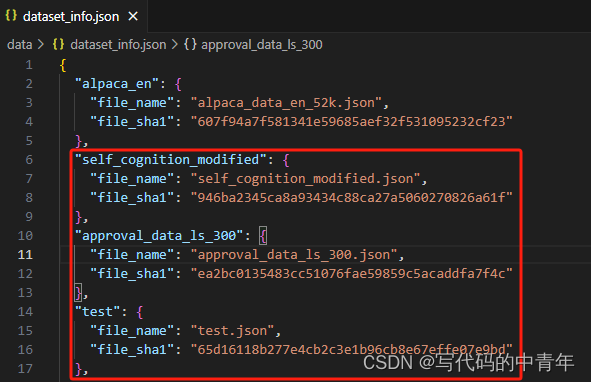Click "file_name" key on line 7
Image resolution: width=591 pixels, height=382 pixels.
[132, 178]
